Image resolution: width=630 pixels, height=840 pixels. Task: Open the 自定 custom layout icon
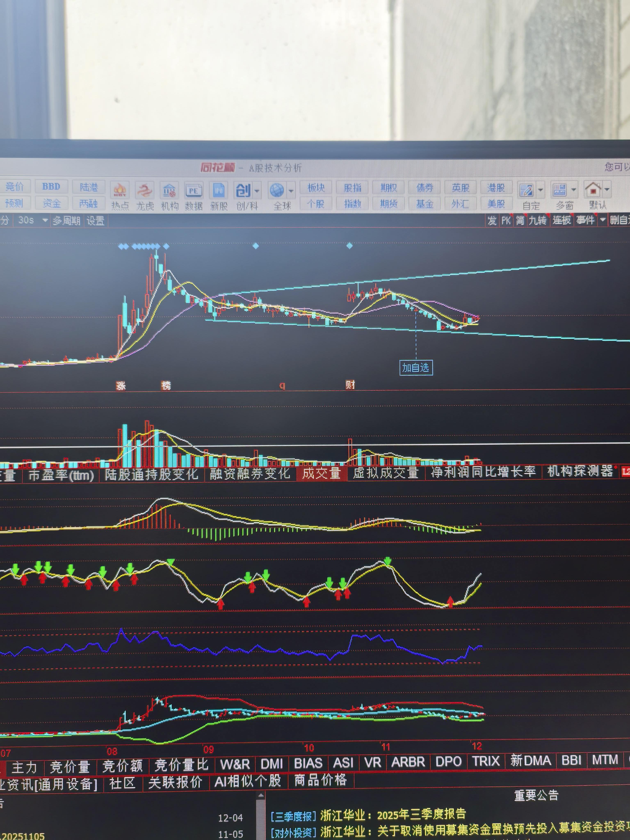[527, 190]
